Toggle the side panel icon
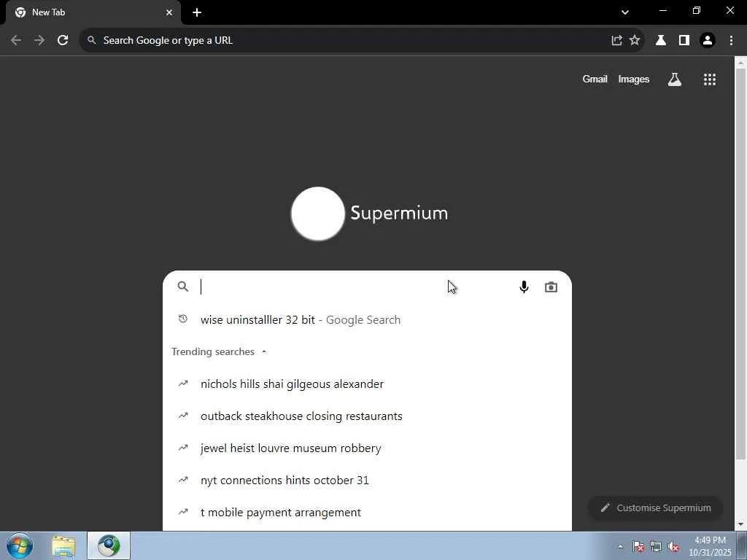Image resolution: width=747 pixels, height=560 pixels. pos(684,41)
